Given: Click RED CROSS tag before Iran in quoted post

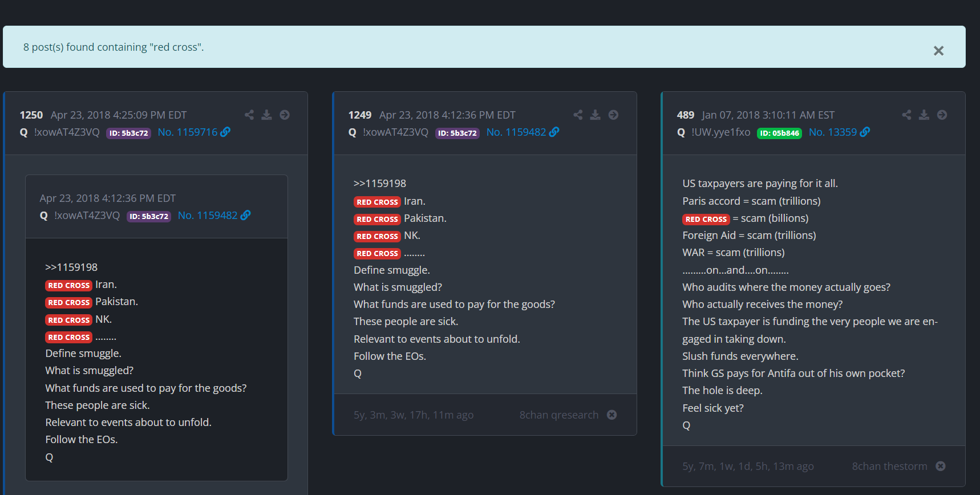Looking at the screenshot, I should click(68, 285).
